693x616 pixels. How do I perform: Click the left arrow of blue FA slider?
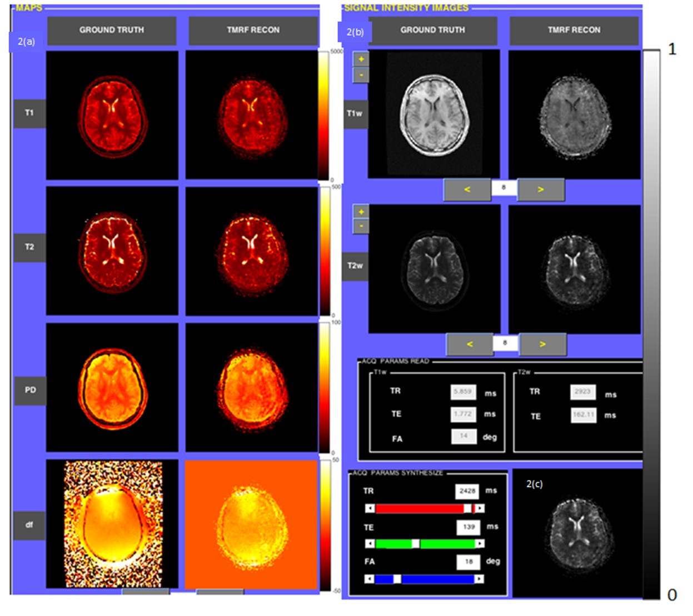click(370, 579)
